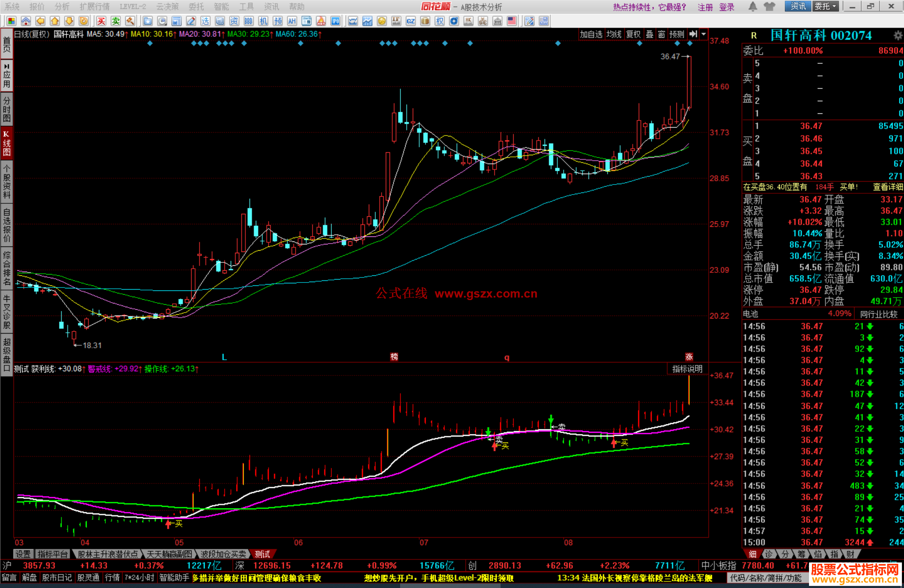Click the HOT flame toolbar icon

point(321,21)
